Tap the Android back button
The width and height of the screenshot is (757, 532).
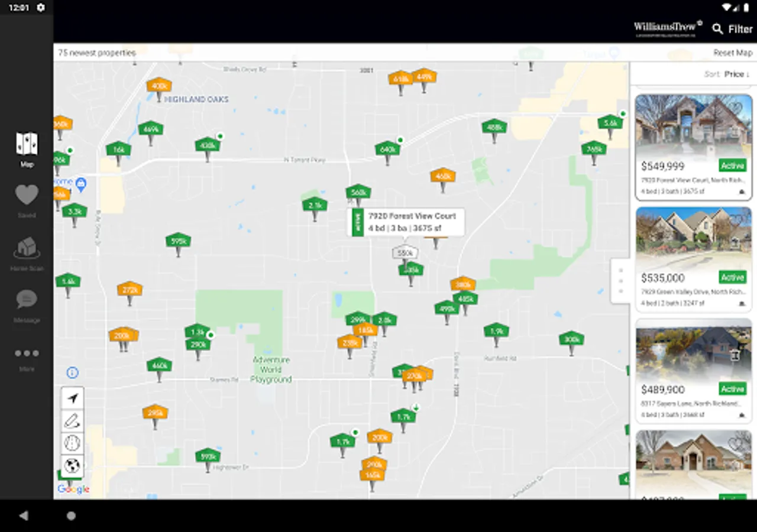[x=24, y=515]
